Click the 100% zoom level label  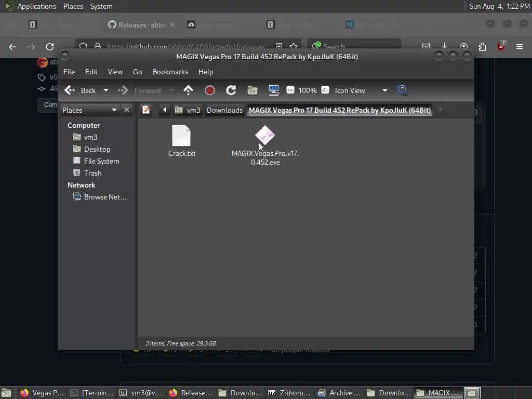(308, 90)
